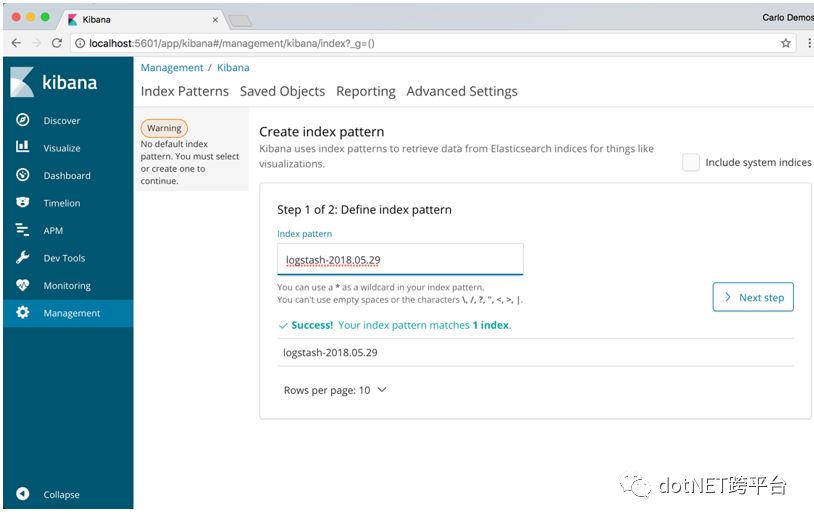Click browser forward arrow

click(x=36, y=43)
